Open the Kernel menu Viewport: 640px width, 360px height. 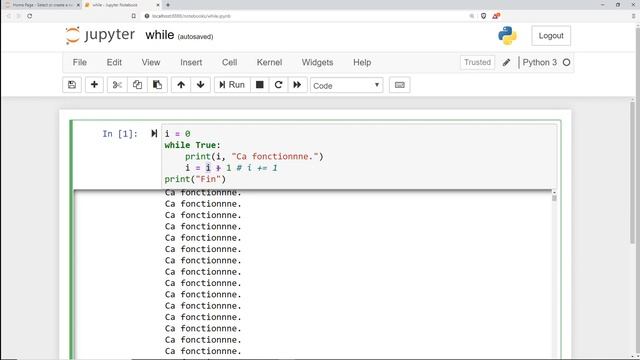pos(269,62)
